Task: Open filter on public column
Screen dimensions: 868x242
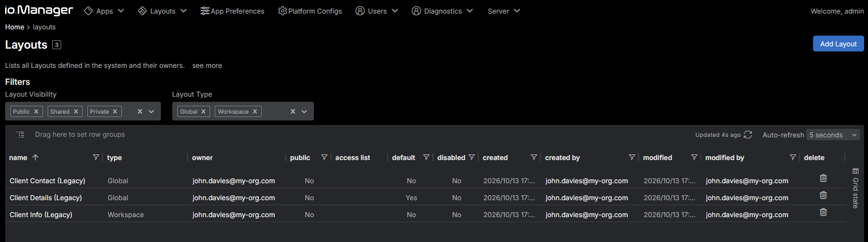Action: click(325, 158)
